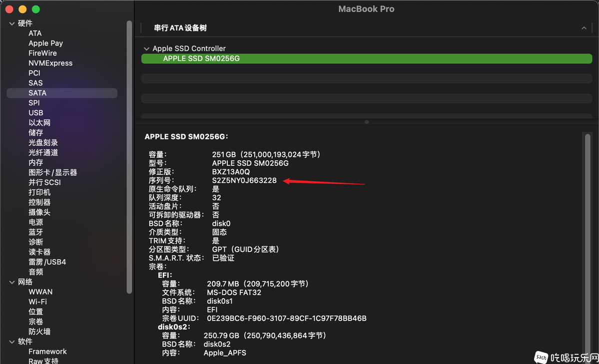Select SPI in the sidebar
599x364 pixels.
click(x=34, y=103)
